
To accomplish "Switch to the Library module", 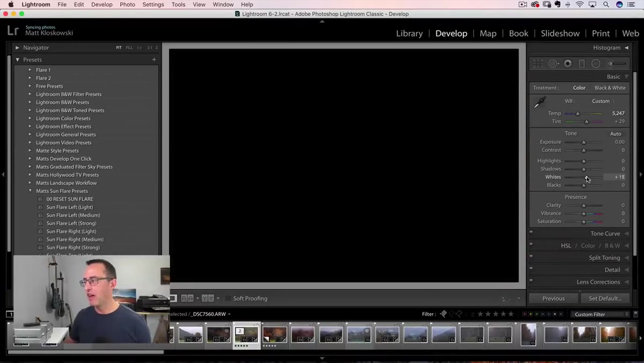I will tap(409, 33).
